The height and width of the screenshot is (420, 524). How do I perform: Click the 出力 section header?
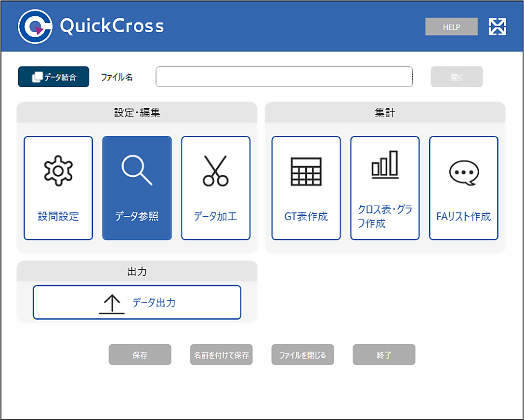point(137,271)
